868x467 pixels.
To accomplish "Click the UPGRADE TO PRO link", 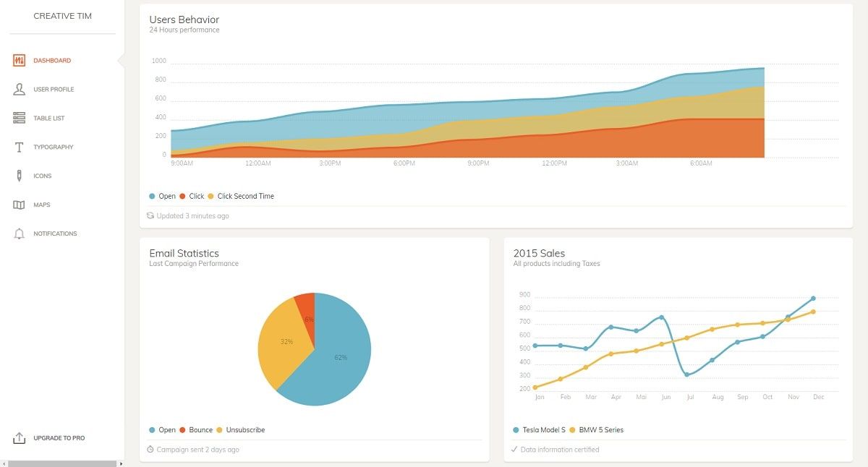I will [59, 437].
